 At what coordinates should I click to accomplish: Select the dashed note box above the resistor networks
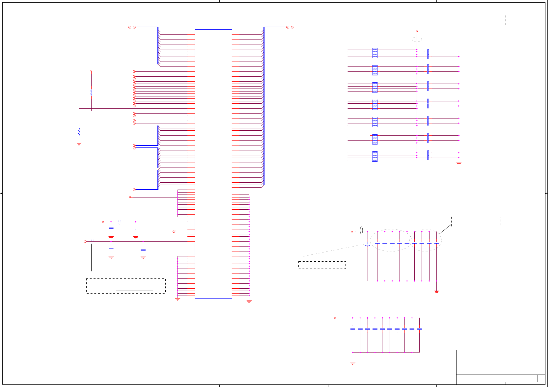[471, 21]
